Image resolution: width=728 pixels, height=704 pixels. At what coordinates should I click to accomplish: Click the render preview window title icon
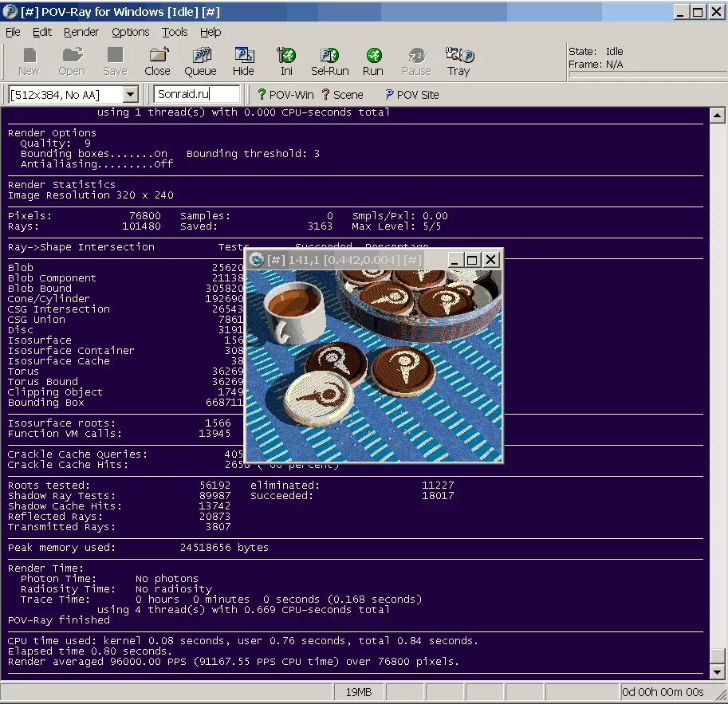pyautogui.click(x=256, y=260)
